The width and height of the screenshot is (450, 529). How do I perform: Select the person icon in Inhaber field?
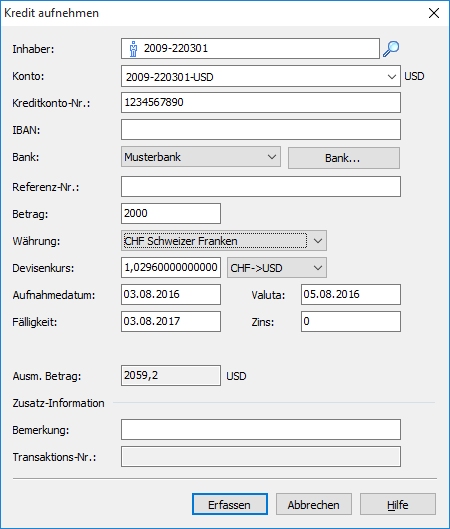click(x=133, y=49)
